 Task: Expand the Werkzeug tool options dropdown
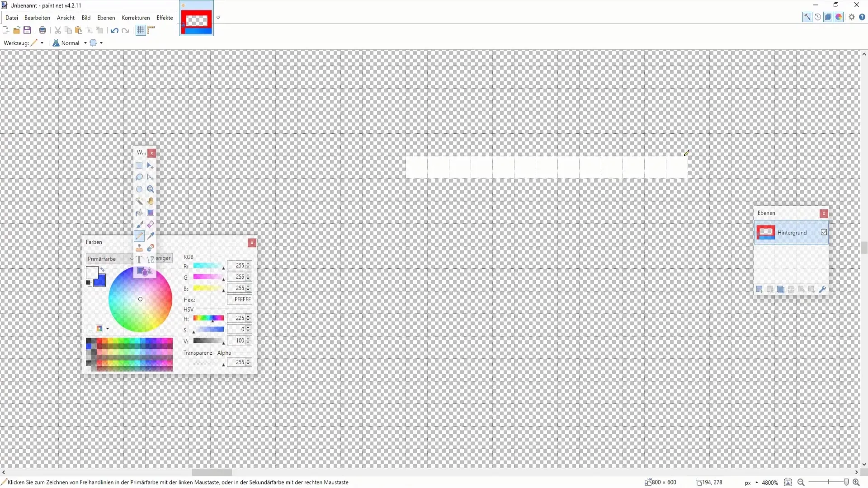42,42
